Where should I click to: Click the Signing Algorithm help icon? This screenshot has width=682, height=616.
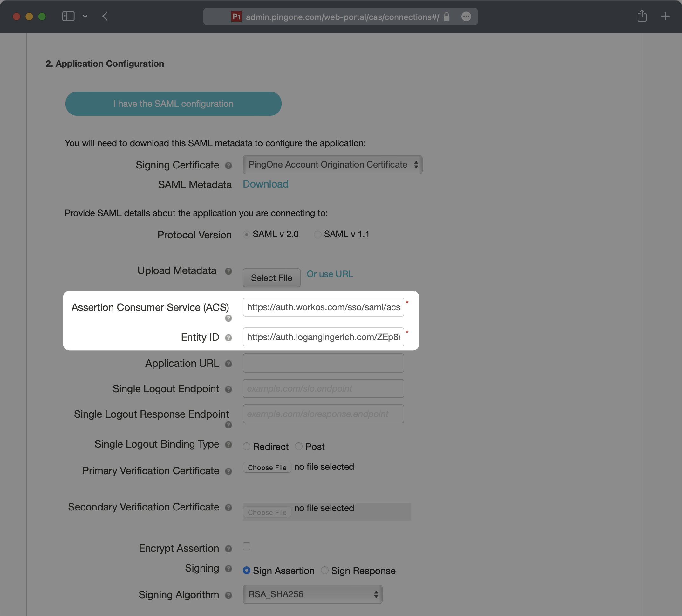pos(228,595)
